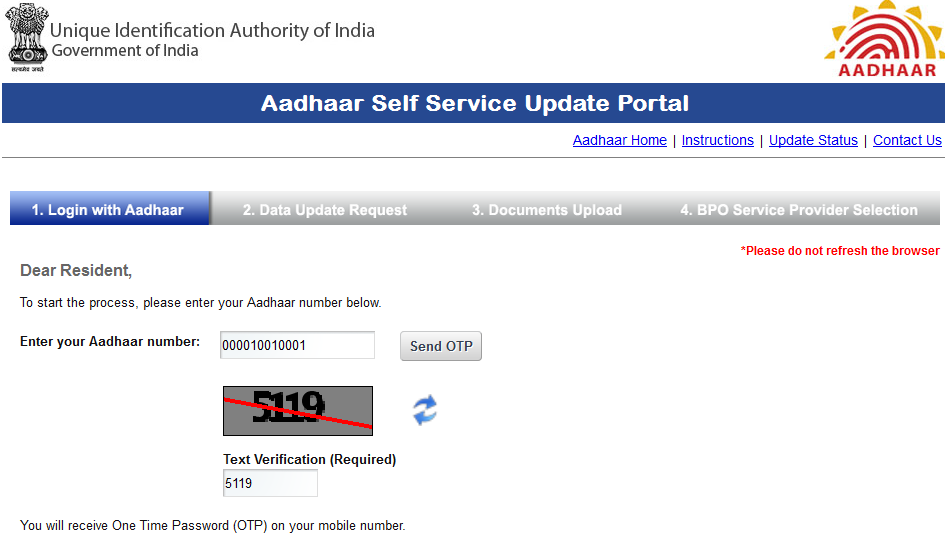Click the Text Verification (Required) label
This screenshot has height=542, width=945.
pos(310,459)
